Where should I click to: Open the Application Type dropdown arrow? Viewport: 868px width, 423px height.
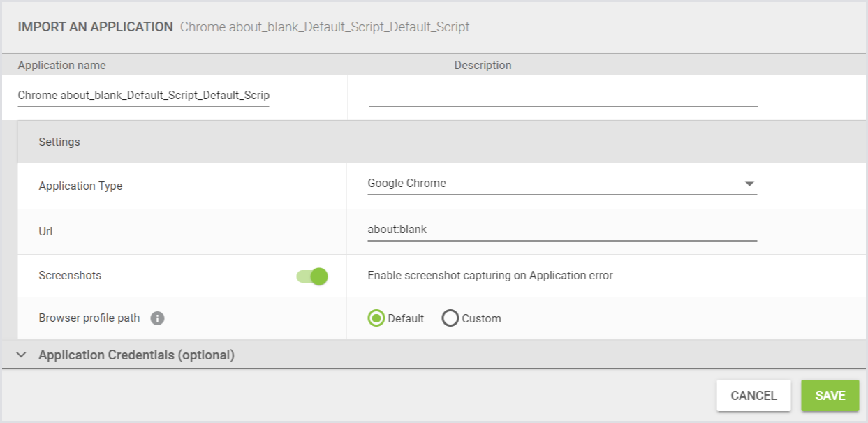tap(749, 184)
